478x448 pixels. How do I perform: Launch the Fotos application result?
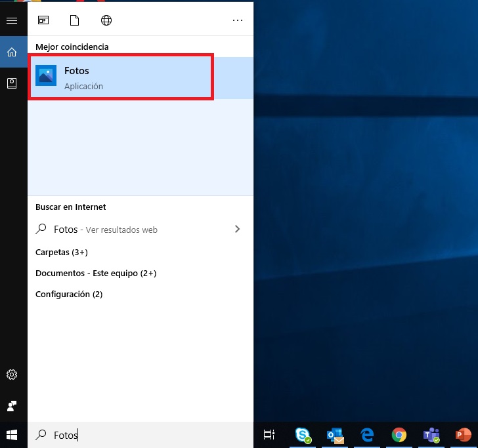pos(121,77)
